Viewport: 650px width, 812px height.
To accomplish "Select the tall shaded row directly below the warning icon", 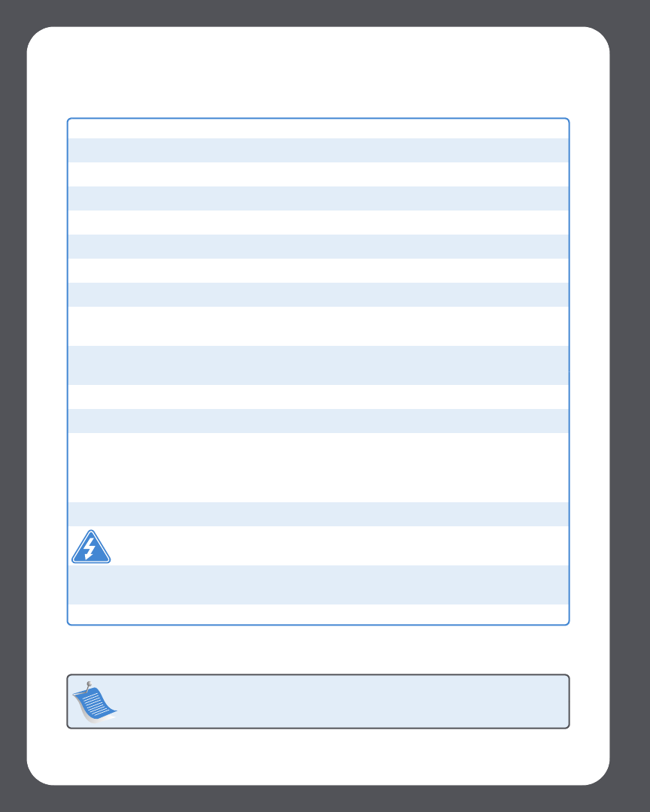I will [x=318, y=585].
